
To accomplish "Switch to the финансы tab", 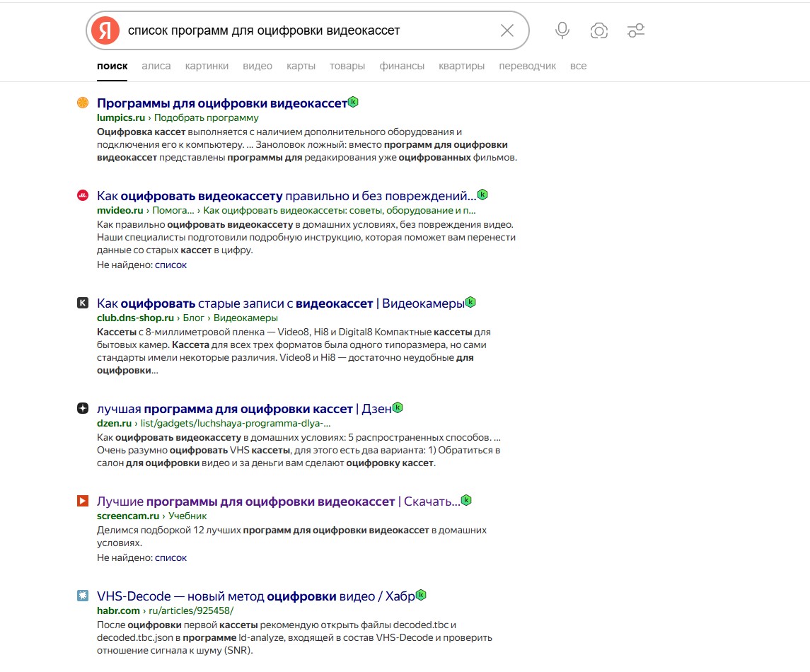I will (x=402, y=66).
